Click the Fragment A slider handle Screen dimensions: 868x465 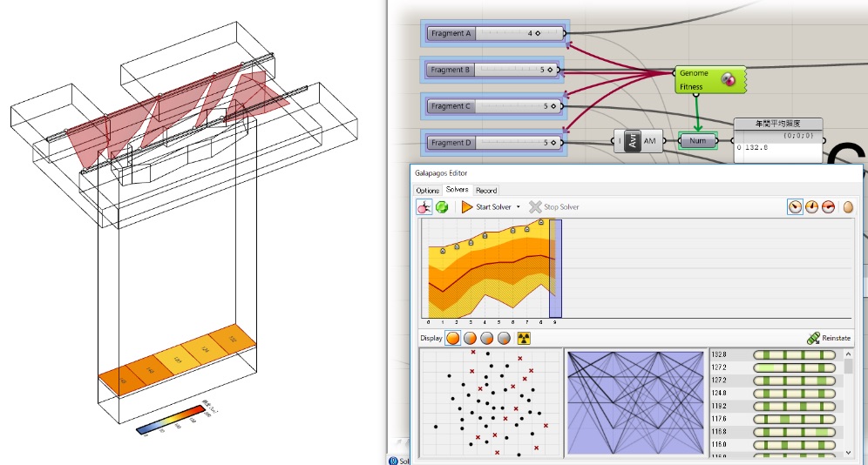click(538, 34)
